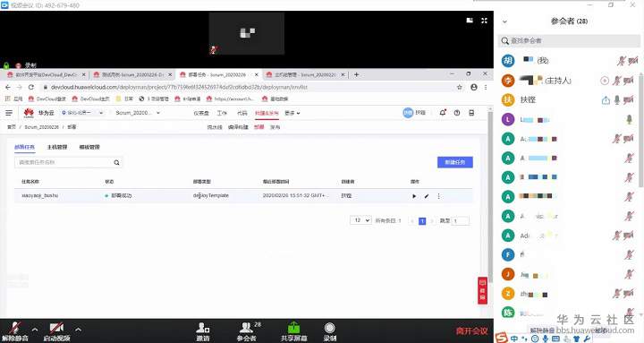Click search magnifier icon in task search

(x=116, y=162)
